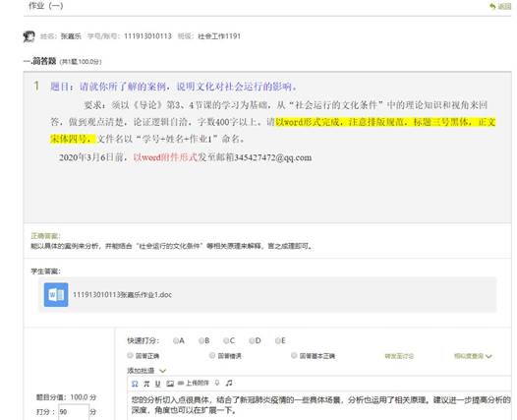Click student ID 111913010113 in header

(147, 36)
